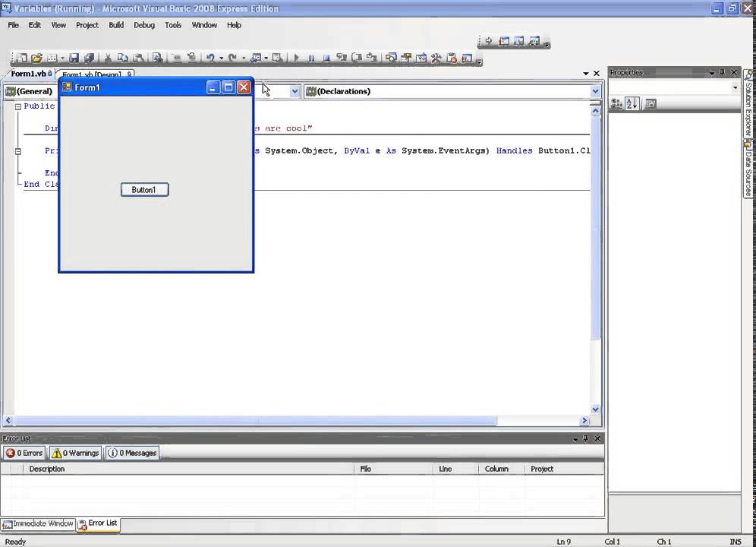756x547 pixels.
Task: Switch to the Immediate Window tab
Action: 38,523
